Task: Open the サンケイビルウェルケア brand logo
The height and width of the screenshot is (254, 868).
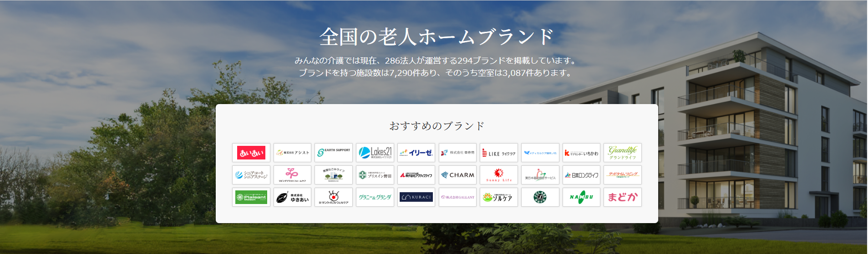Action: [334, 197]
